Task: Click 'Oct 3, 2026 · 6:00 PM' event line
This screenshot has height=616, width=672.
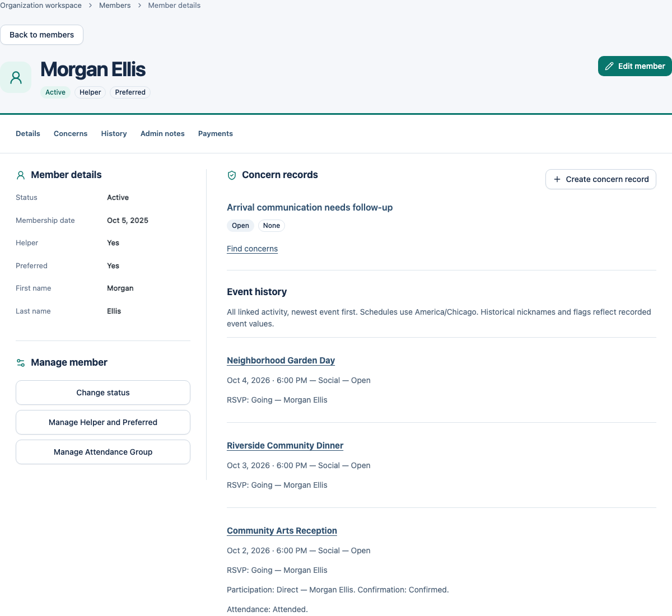Action: [298, 465]
